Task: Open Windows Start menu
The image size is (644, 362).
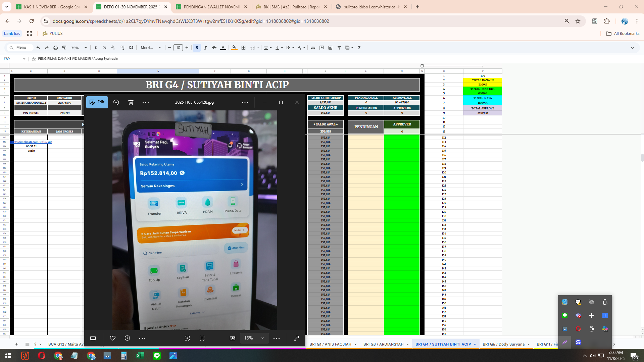Action: (8, 356)
